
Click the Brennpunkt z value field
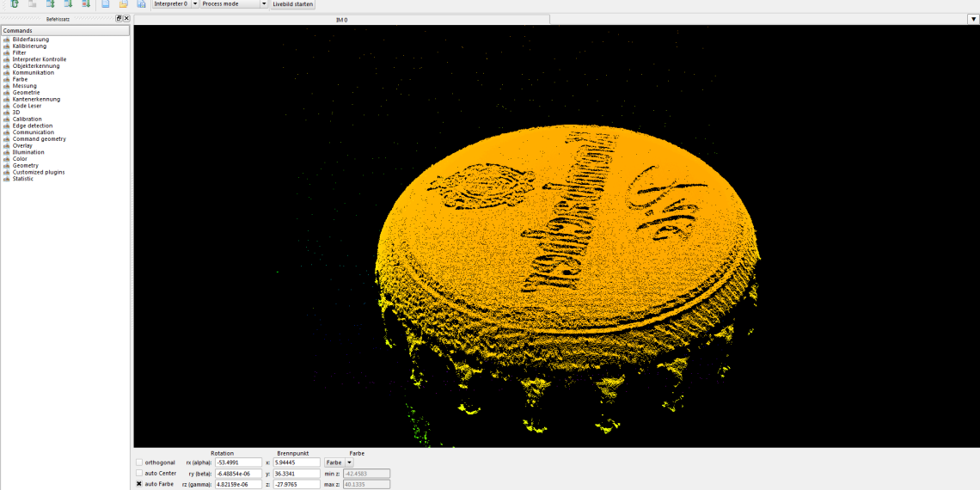[x=297, y=484]
